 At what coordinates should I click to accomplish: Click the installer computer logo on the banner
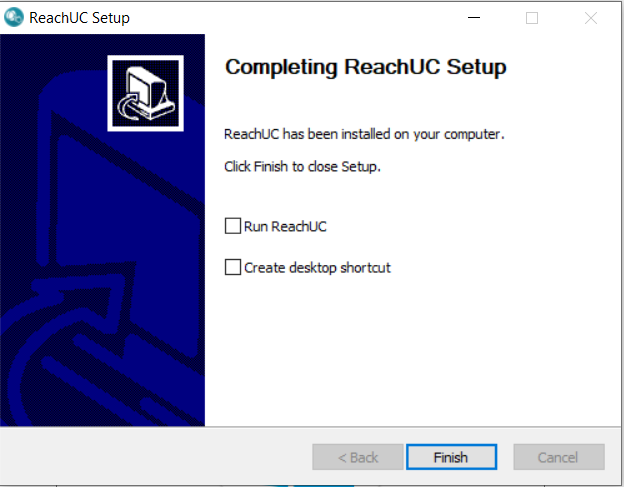pos(145,93)
